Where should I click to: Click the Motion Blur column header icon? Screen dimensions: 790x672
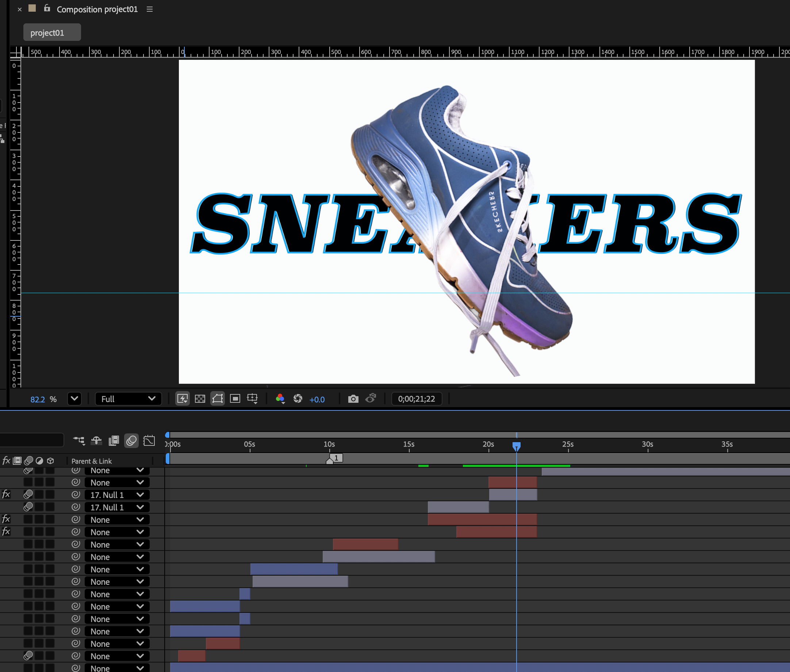click(28, 460)
